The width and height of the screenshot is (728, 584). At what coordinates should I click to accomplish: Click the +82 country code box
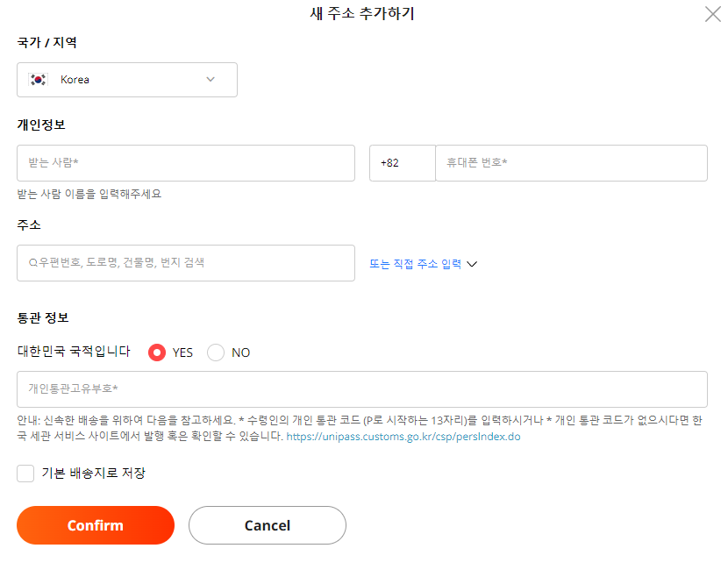tap(402, 163)
